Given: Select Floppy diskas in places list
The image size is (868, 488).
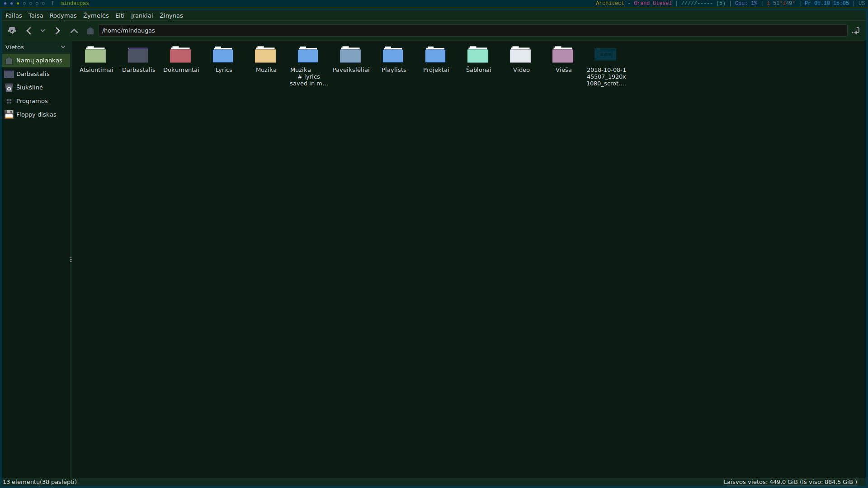Looking at the screenshot, I should [x=36, y=114].
